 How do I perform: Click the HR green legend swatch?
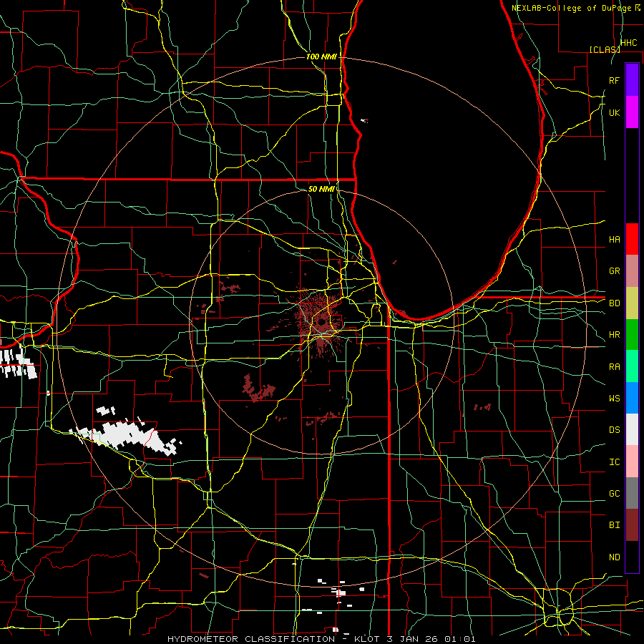632,334
